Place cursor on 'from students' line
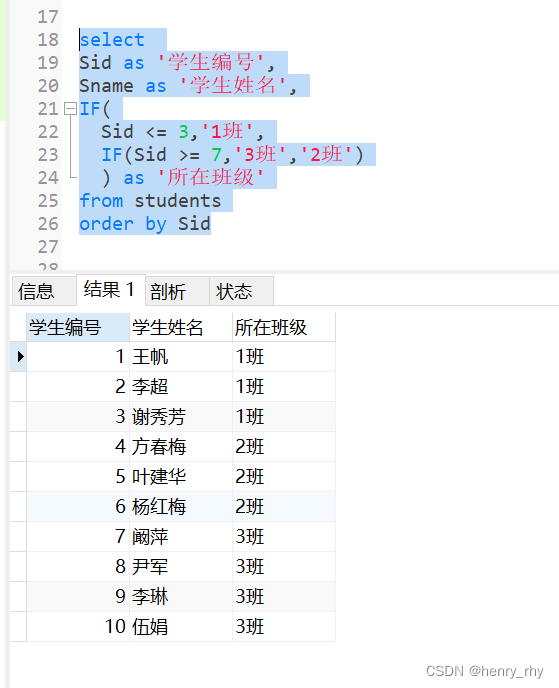Screen dimensions: 559x688 coord(150,201)
